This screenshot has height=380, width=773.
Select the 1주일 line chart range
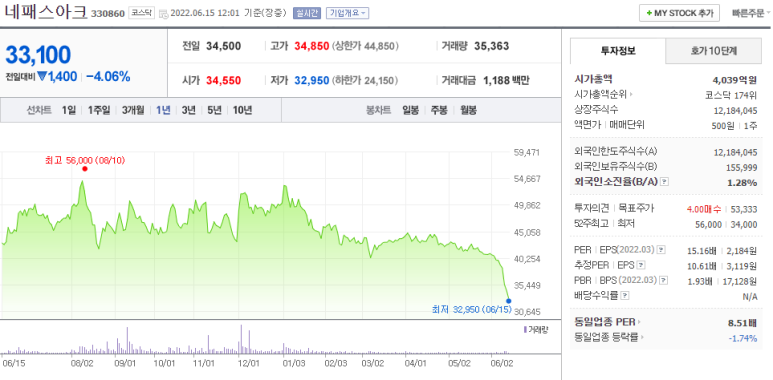click(99, 110)
